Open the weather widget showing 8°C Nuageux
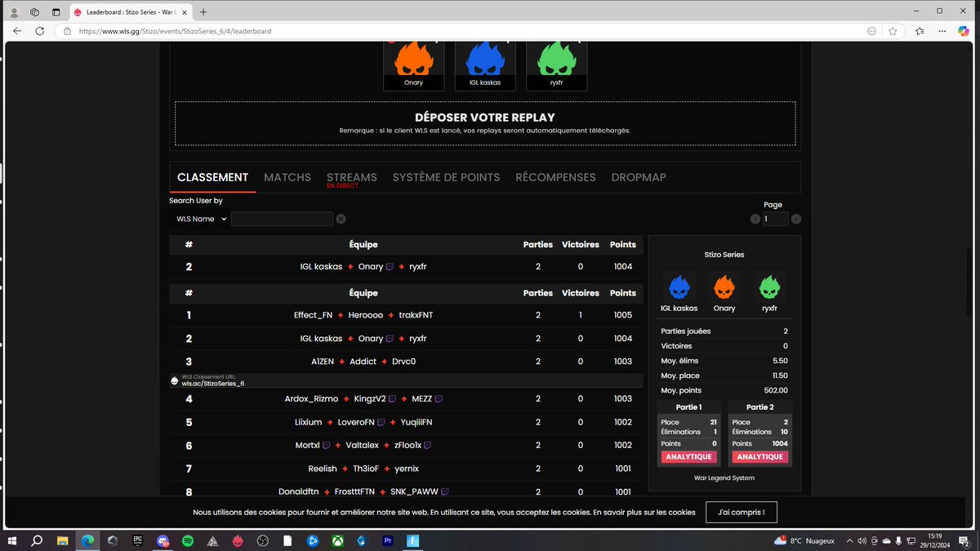Viewport: 980px width, 551px height. click(x=804, y=540)
